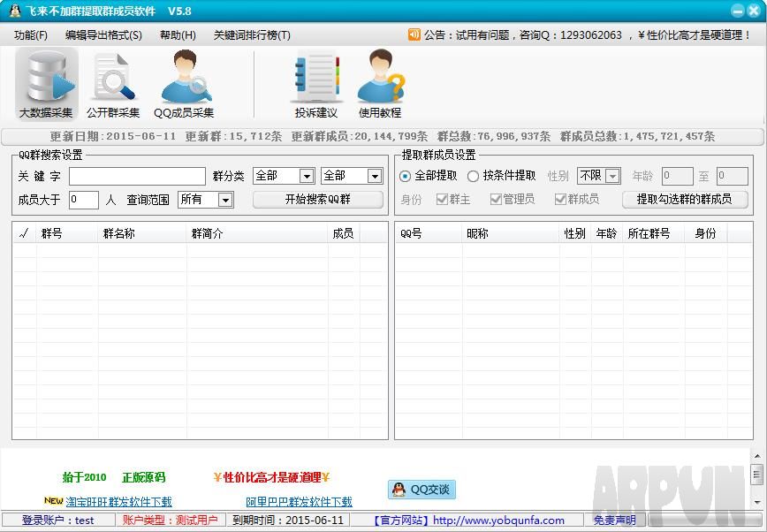767x532 pixels.
Task: Click the 到期时间：2015-06-11 status text
Action: click(x=288, y=521)
